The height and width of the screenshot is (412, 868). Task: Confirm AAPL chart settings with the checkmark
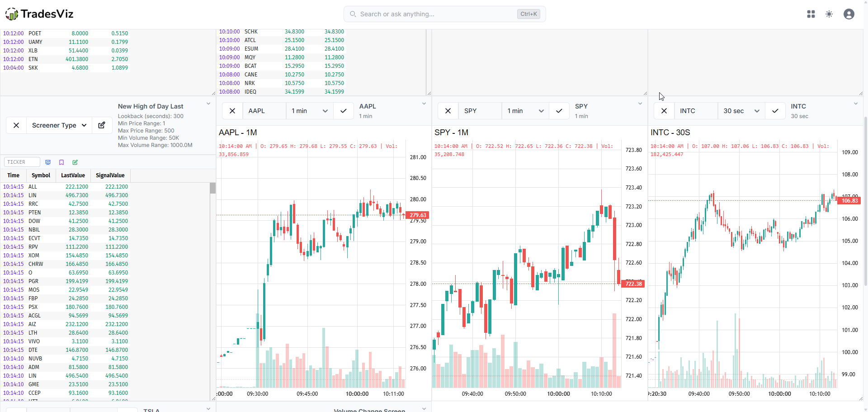344,111
